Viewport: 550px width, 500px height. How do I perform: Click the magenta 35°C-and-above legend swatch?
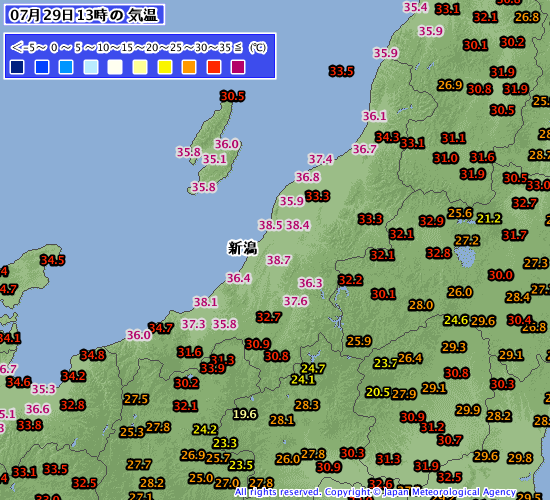[238, 67]
